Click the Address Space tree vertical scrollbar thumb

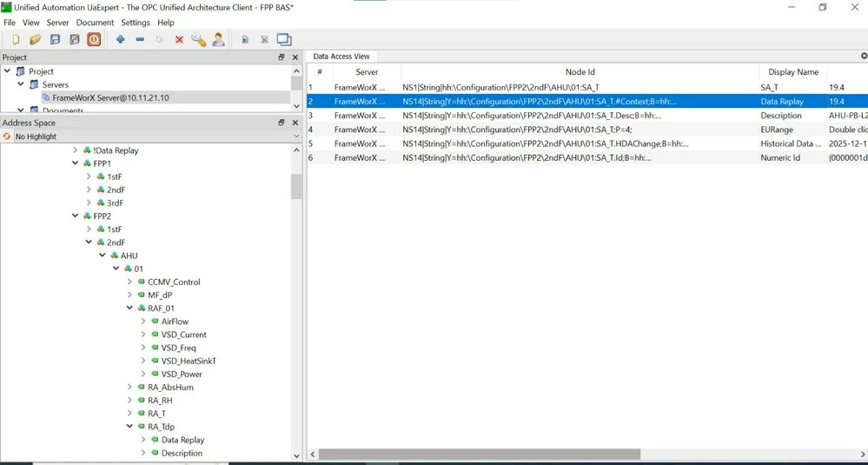click(x=296, y=187)
